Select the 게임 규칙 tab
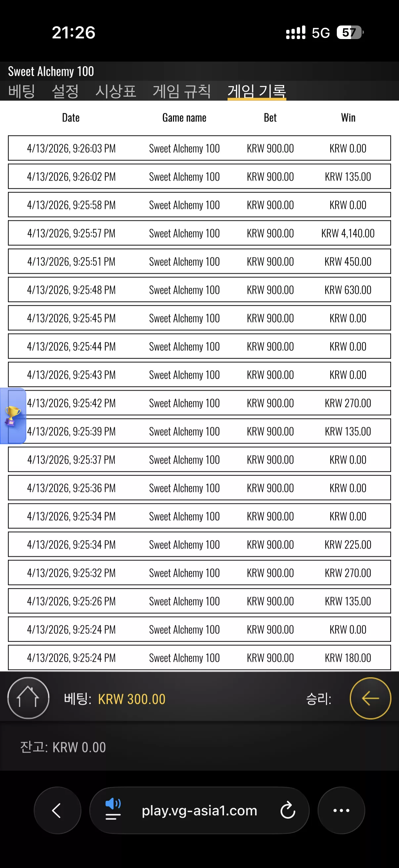Image resolution: width=399 pixels, height=868 pixels. click(x=182, y=91)
